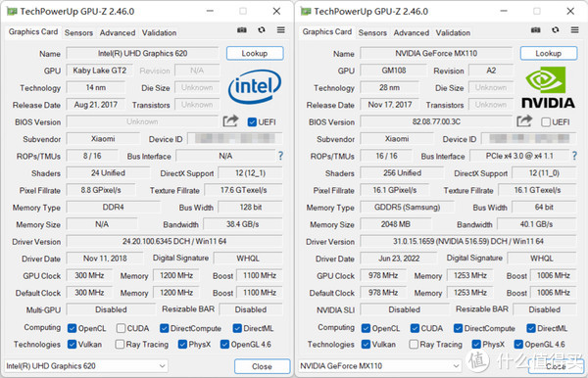Click the 256 Unified shaders value
Screen dimensions: 588x378
(x=402, y=173)
